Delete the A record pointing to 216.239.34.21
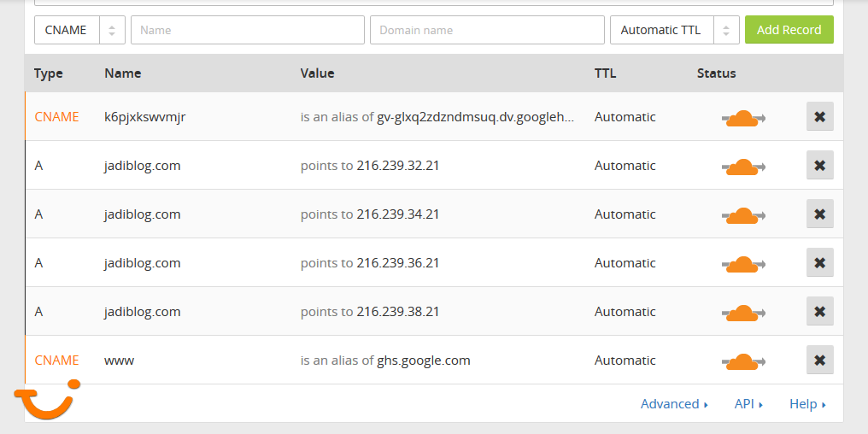 coord(819,214)
